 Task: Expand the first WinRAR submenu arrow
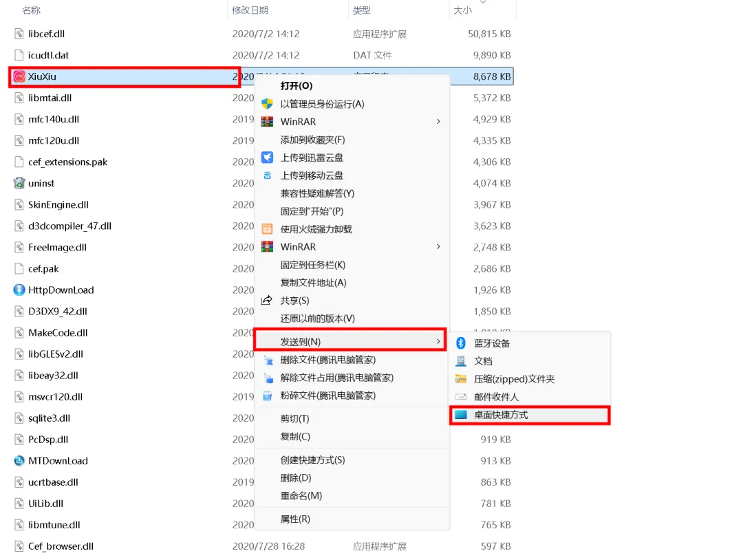(438, 122)
